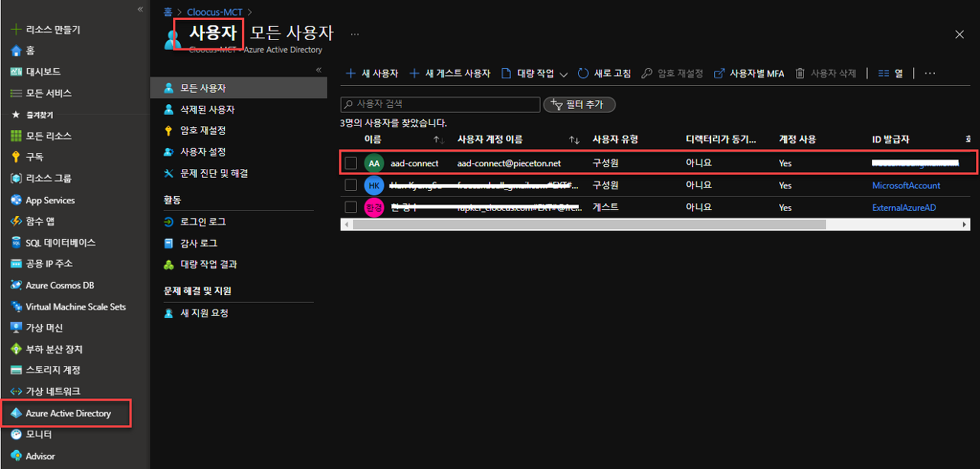Click the 스토리지 계정 icon
Screen dimensions: 980x469
[x=16, y=370]
